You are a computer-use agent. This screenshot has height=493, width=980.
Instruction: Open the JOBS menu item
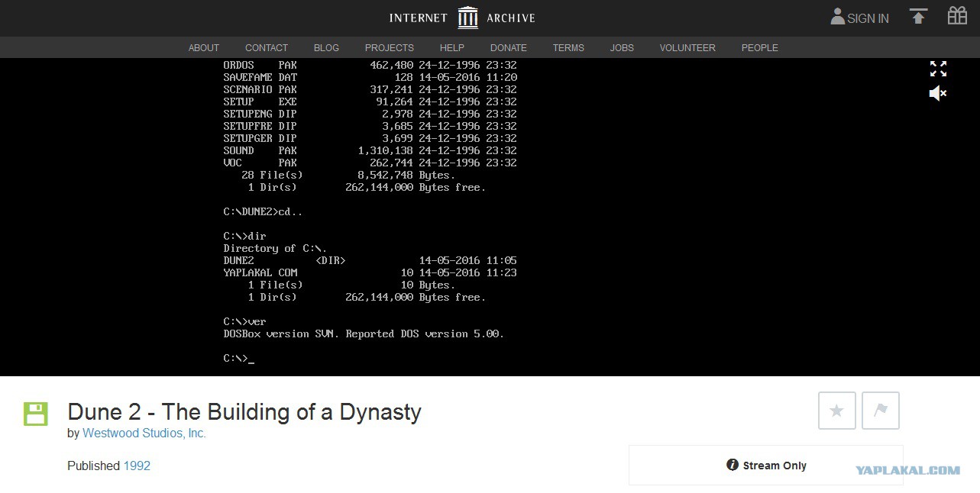click(x=622, y=47)
